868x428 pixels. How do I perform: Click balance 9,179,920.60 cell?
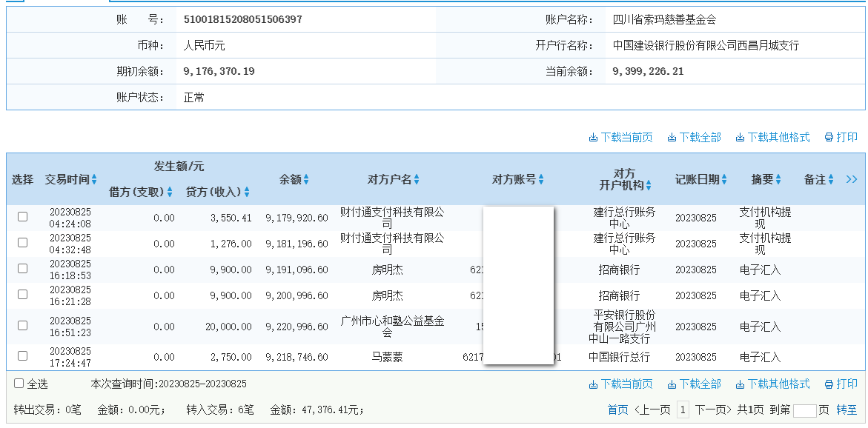[x=296, y=218]
